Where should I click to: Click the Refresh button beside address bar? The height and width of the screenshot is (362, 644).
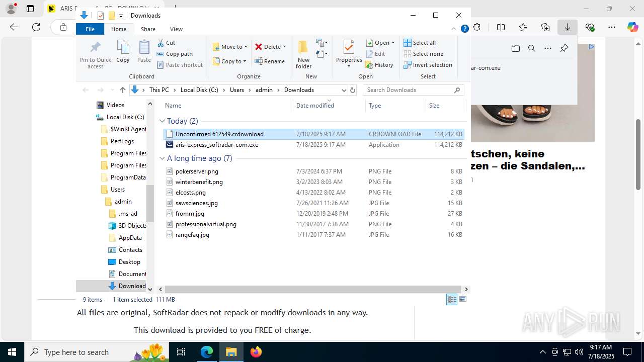pos(353,90)
